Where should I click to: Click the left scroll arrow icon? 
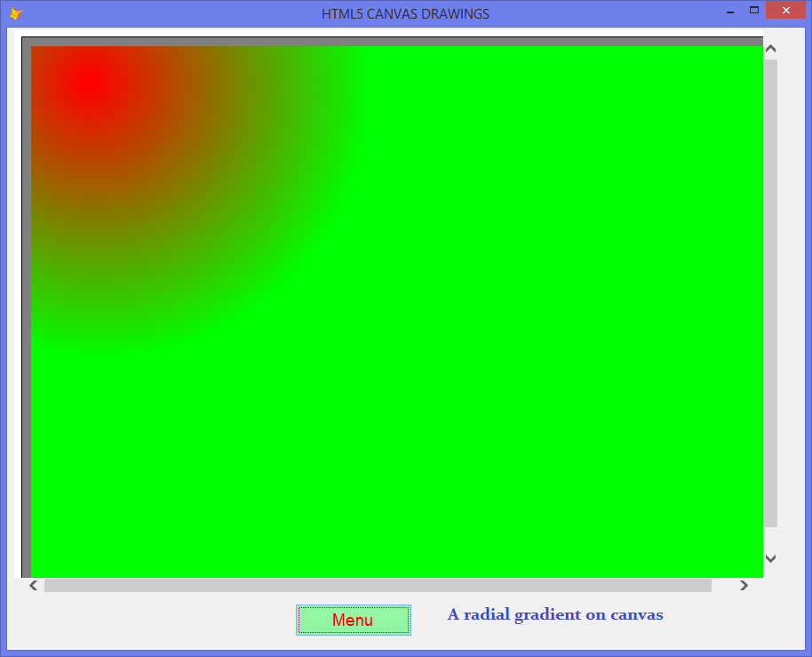[x=32, y=585]
